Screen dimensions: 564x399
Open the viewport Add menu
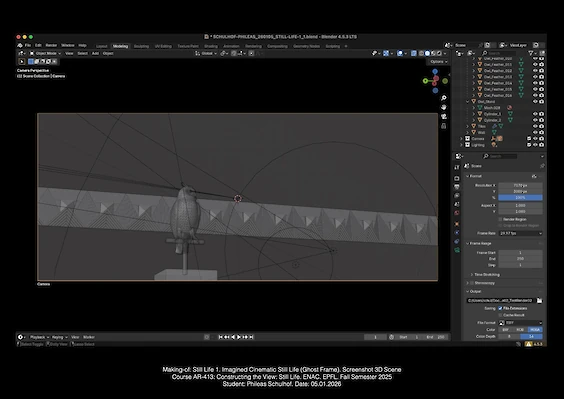pos(95,53)
